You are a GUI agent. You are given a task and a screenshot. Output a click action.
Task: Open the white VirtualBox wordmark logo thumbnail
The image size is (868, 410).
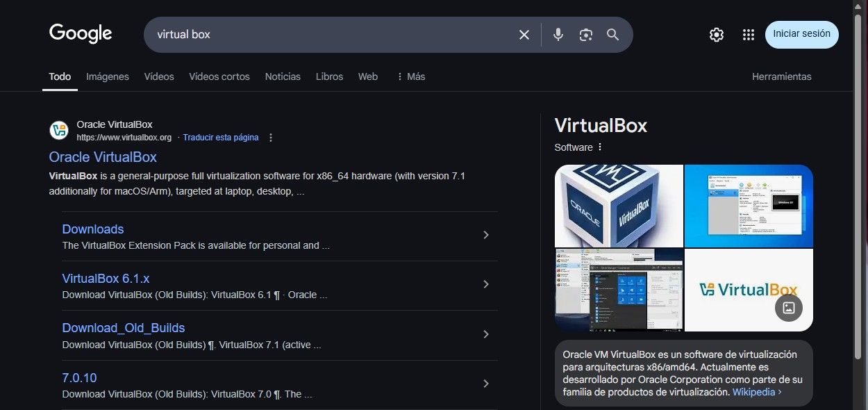(x=749, y=290)
